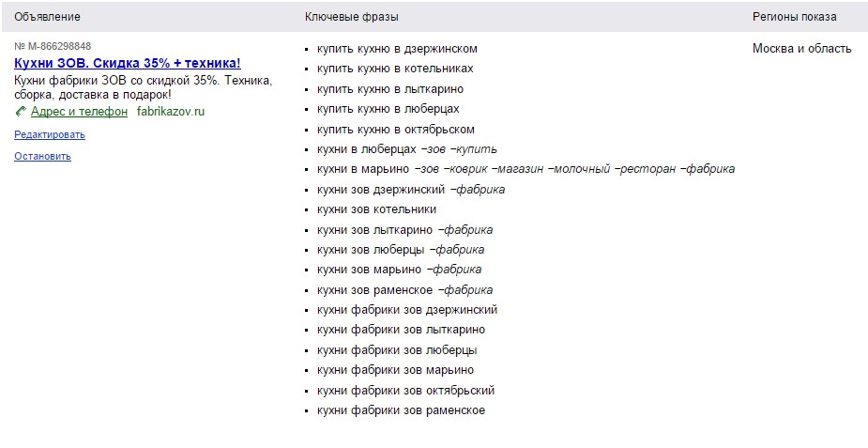Click the ad description text about Техника, сборка
Image resolution: width=868 pixels, height=448 pixels.
click(x=144, y=87)
